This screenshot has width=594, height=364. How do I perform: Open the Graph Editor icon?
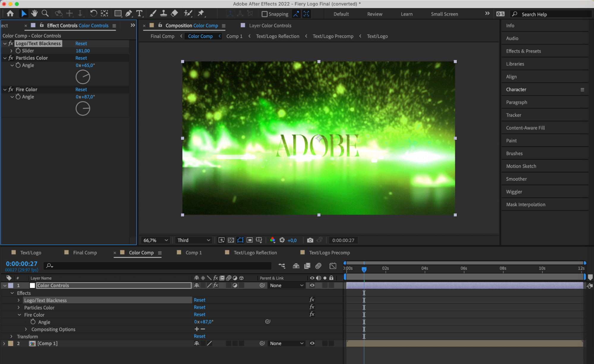coord(333,266)
